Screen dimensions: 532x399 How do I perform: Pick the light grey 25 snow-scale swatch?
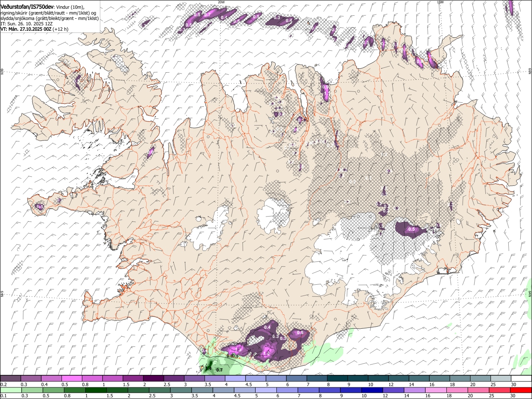click(500, 378)
